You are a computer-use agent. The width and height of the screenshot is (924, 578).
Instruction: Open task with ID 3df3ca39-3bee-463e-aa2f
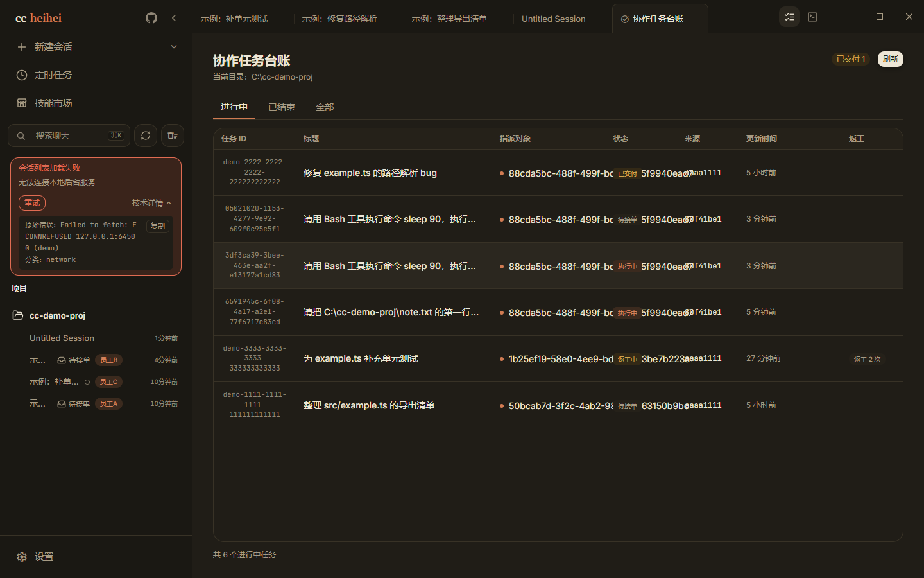tap(558, 266)
